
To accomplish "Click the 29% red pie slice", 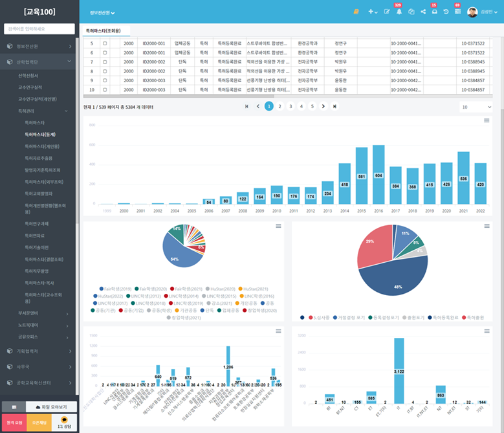I will 375,246.
